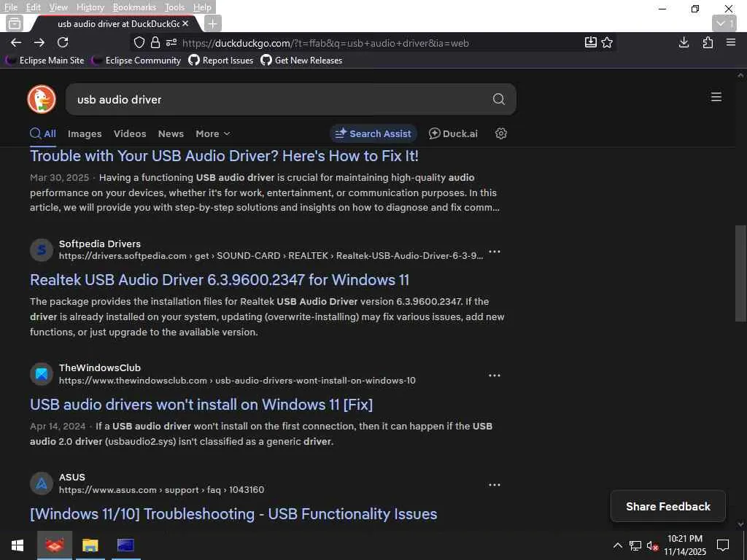Switch to Images results

[85, 134]
